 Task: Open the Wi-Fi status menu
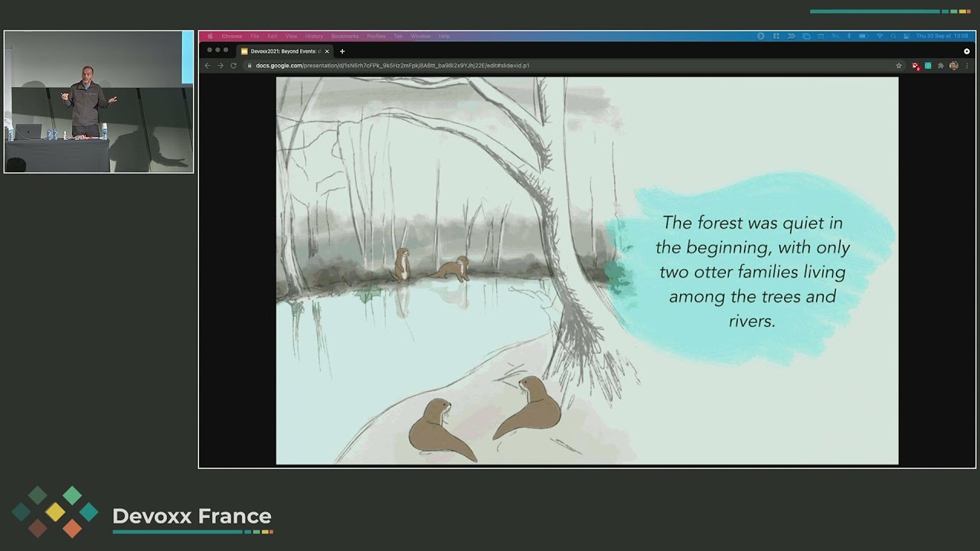880,36
